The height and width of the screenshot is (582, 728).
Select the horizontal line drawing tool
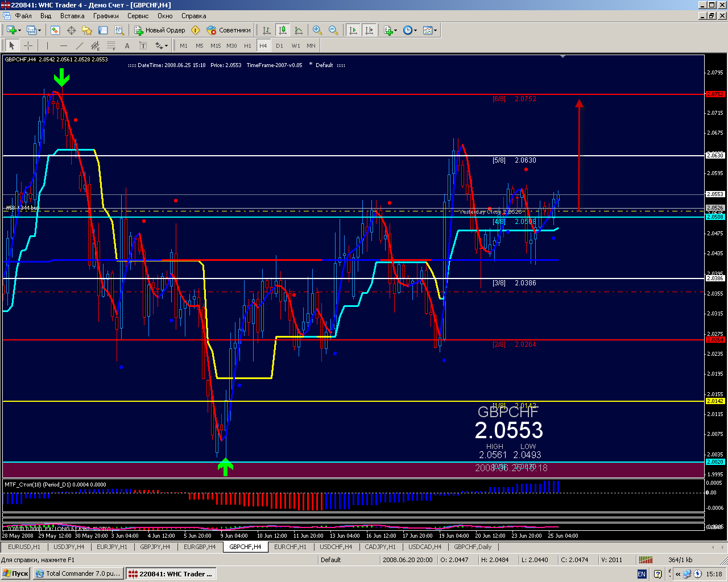pos(63,45)
